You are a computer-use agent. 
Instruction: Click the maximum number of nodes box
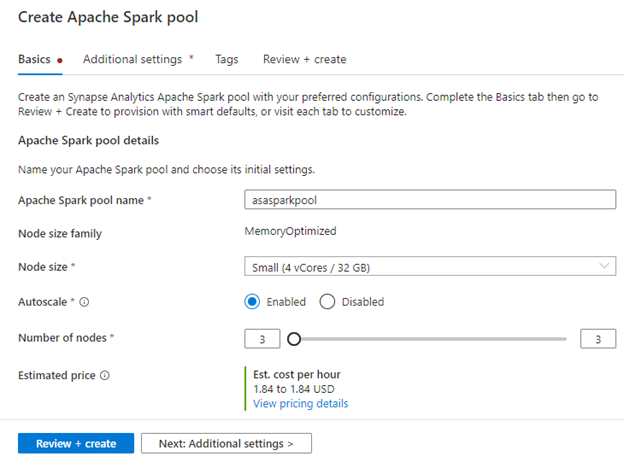[x=598, y=339]
